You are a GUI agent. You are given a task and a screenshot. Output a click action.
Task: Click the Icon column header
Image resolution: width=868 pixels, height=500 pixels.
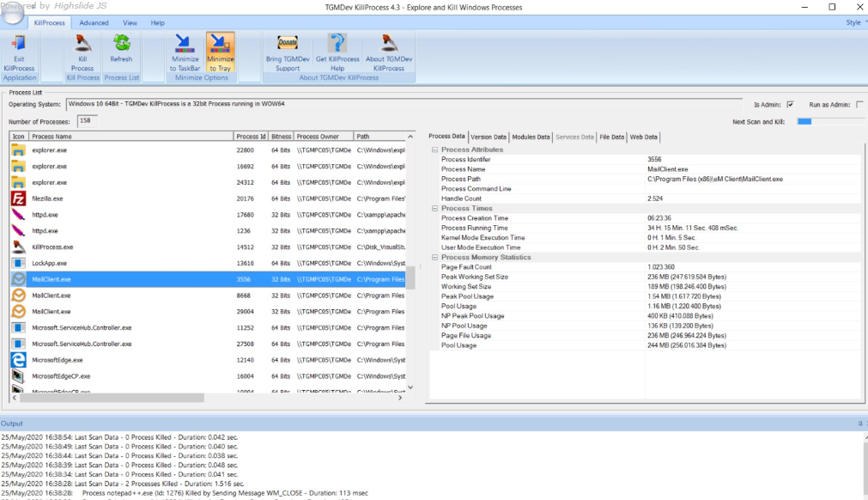point(19,137)
